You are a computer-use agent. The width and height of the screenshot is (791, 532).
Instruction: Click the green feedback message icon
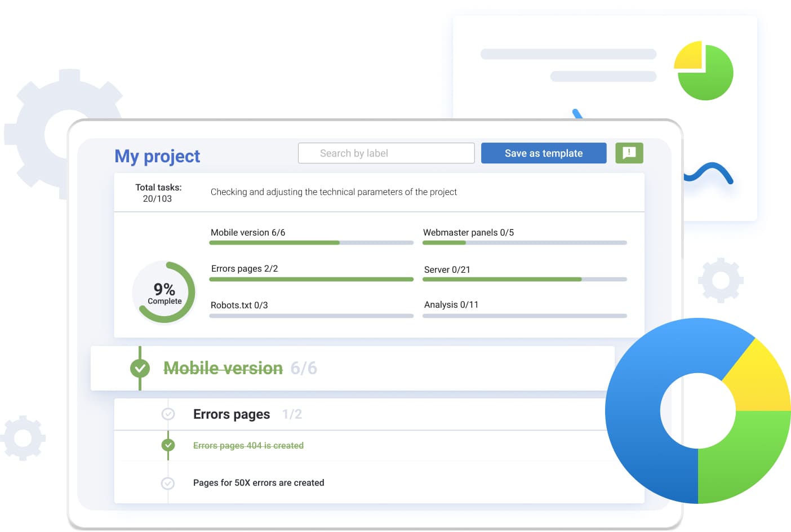coord(629,153)
